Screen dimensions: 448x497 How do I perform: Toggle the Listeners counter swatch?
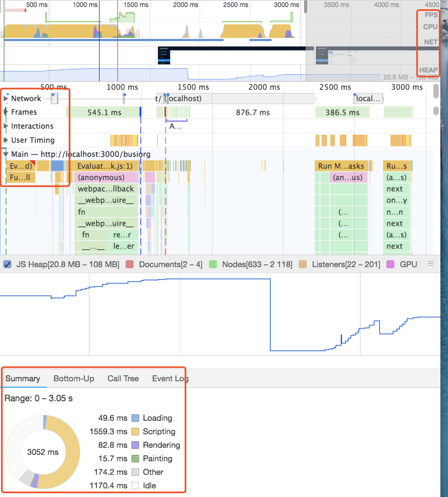click(x=303, y=264)
